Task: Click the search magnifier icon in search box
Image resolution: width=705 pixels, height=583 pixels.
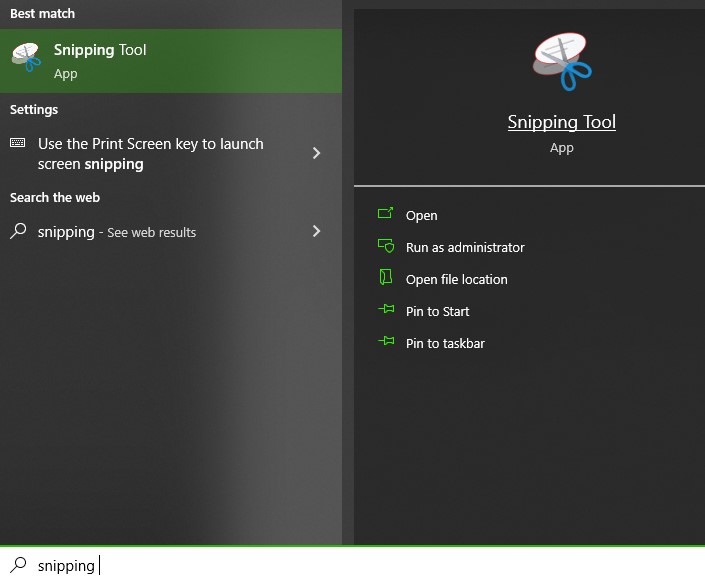Action: pyautogui.click(x=18, y=565)
